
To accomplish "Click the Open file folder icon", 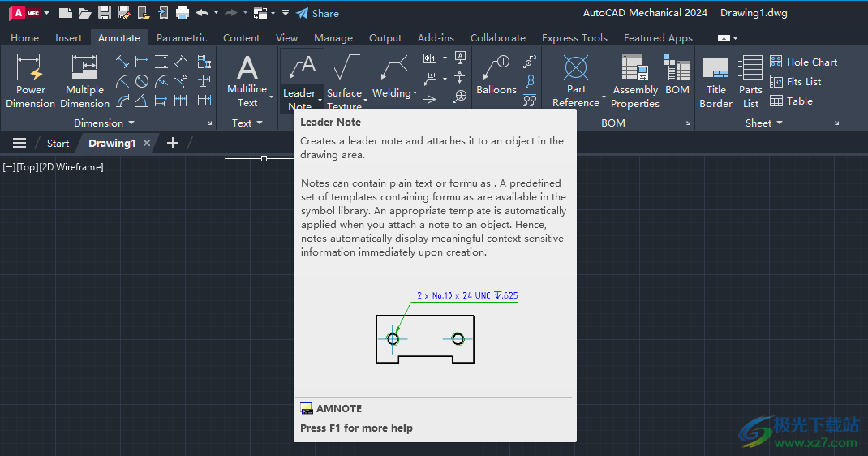I will tap(84, 13).
